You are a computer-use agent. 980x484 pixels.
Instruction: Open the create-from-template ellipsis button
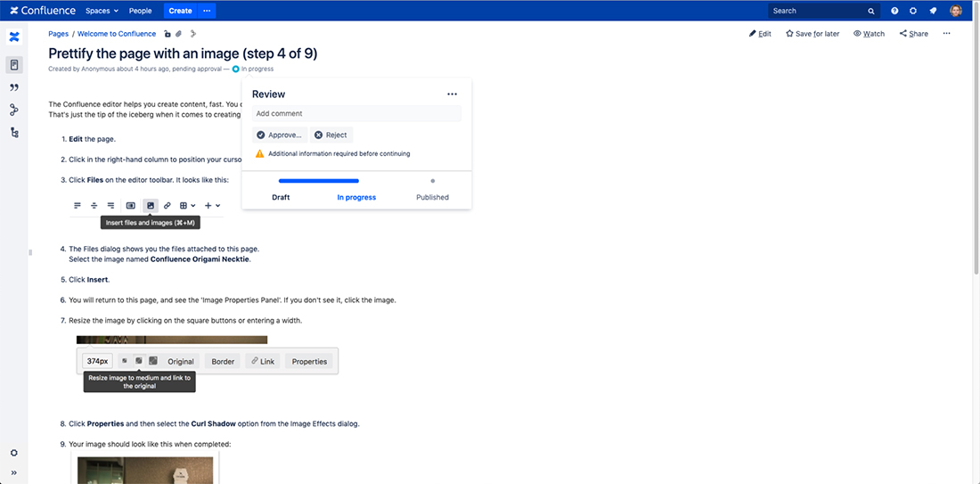207,11
